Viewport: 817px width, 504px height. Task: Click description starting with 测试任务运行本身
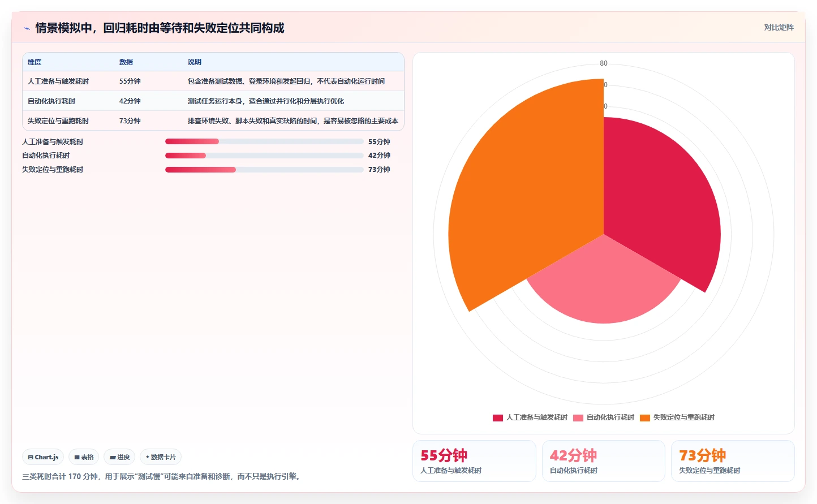pyautogui.click(x=266, y=101)
